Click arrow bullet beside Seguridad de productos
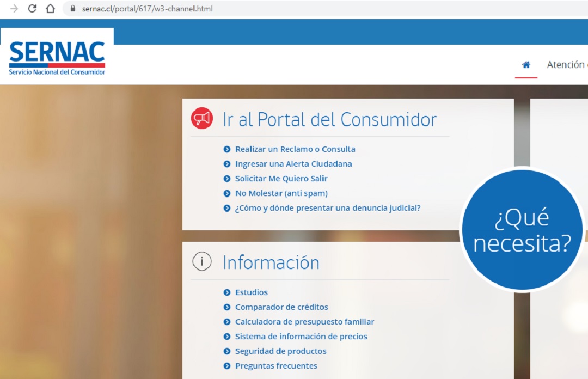Screen dimensions: 588x379 (x=227, y=352)
